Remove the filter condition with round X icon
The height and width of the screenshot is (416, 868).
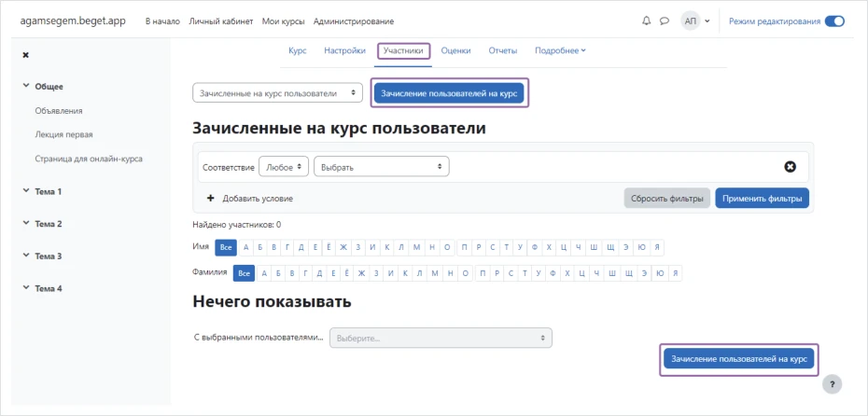click(791, 167)
